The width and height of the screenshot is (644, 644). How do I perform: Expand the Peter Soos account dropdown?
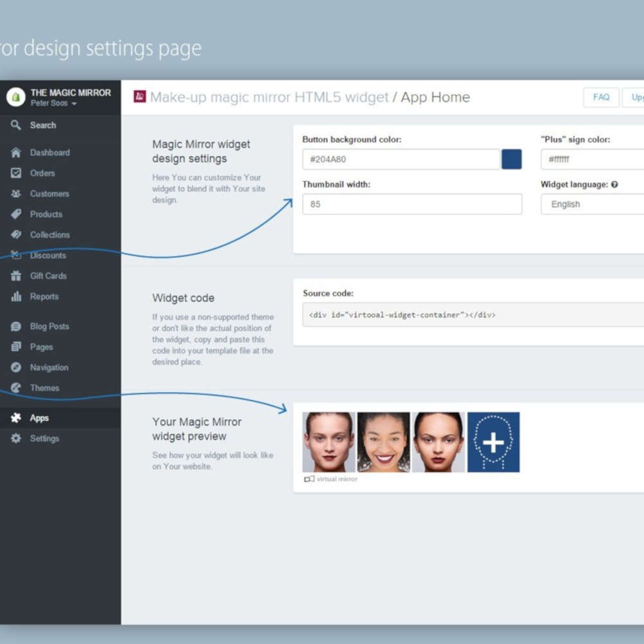tap(54, 104)
